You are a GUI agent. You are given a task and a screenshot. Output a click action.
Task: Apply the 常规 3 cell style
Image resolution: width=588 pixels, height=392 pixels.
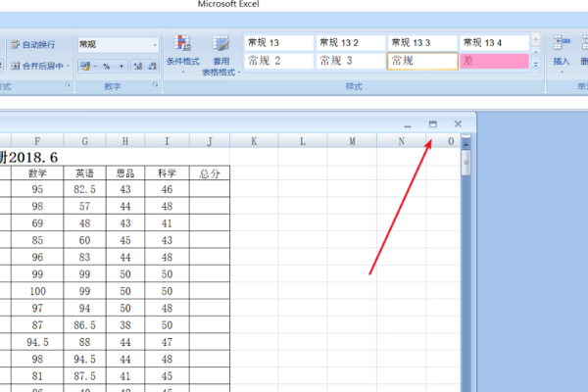pos(351,61)
